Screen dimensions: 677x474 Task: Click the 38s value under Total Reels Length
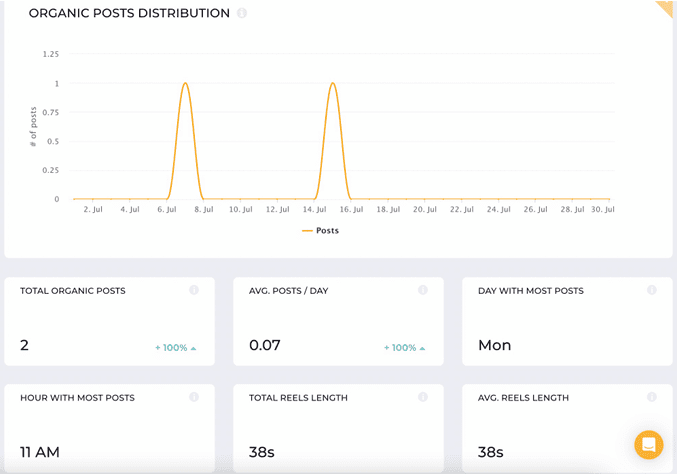coord(261,452)
